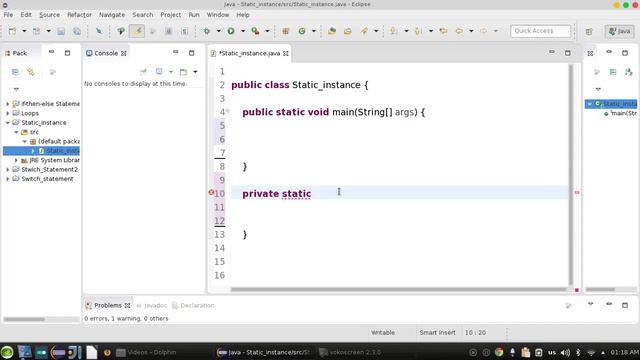Click Eclipse window button in taskbar
Image resolution: width=640 pixels, height=360 pixels.
[264, 352]
